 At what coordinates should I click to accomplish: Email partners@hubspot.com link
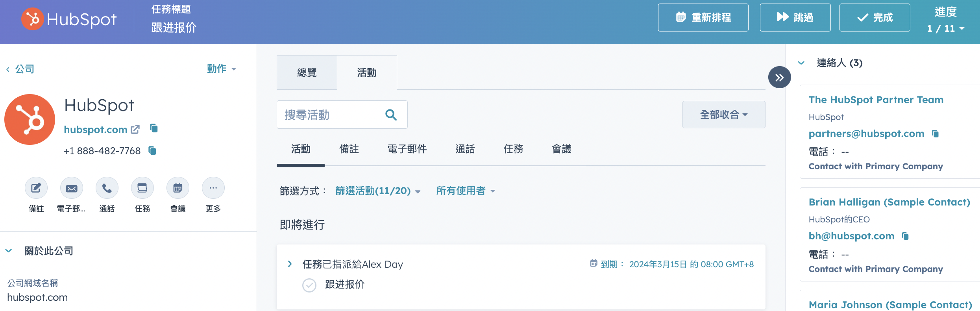click(867, 134)
